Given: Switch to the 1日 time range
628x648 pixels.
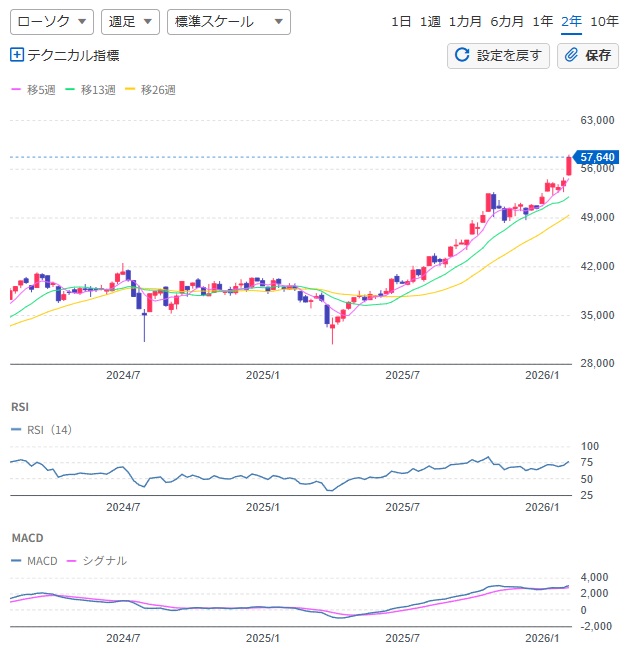Looking at the screenshot, I should (x=401, y=21).
